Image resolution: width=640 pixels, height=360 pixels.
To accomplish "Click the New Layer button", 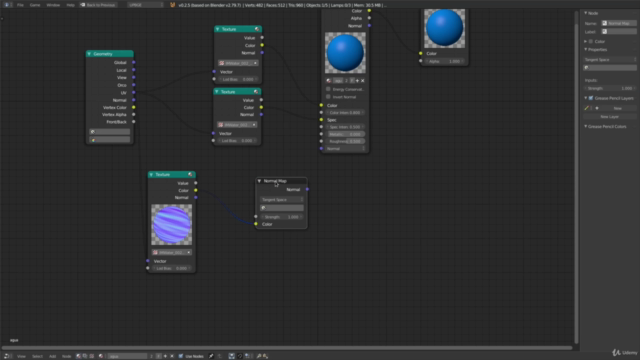I will 610,117.
